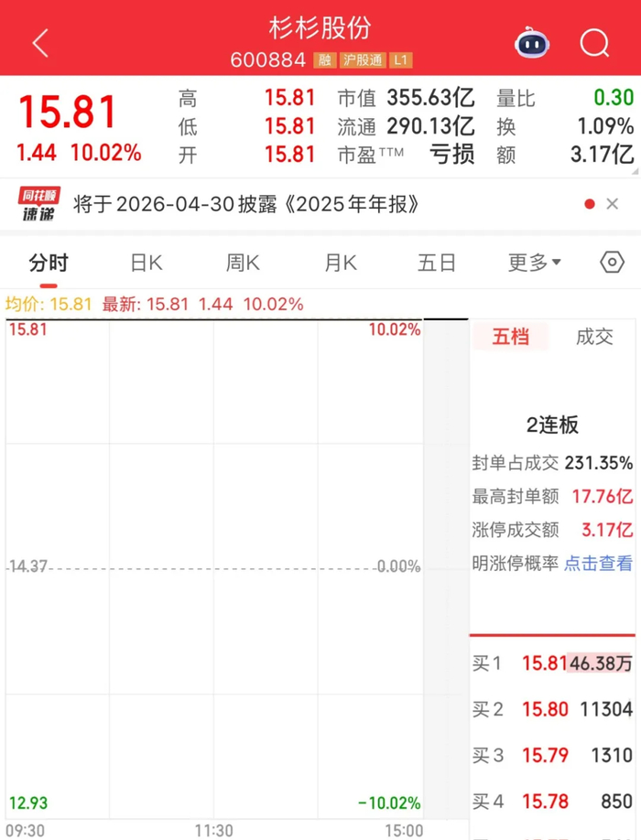Screen dimensions: 641x840
Task: Open the 2025年年报 disclosure notice
Action: pos(246,204)
